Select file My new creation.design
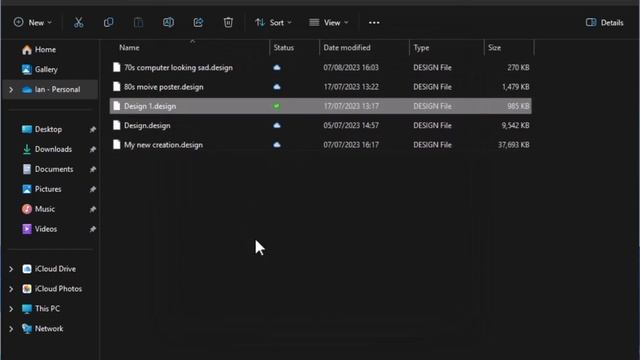The height and width of the screenshot is (360, 640). point(320,145)
